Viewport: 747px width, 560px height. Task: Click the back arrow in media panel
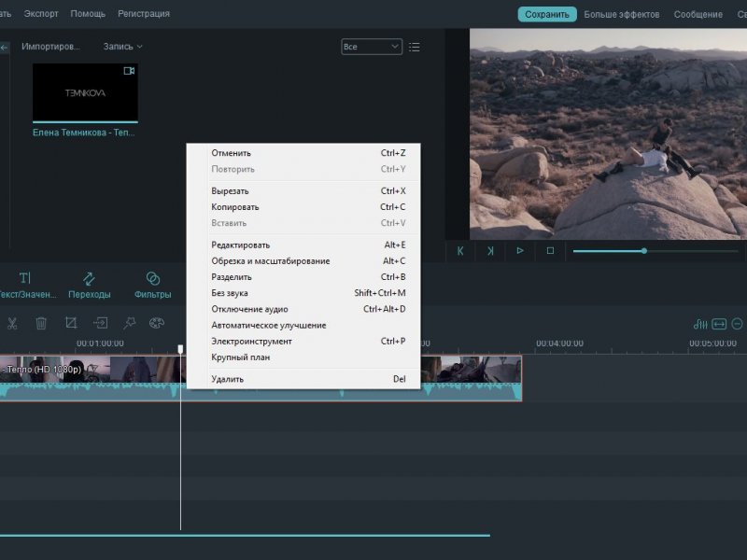tap(5, 48)
